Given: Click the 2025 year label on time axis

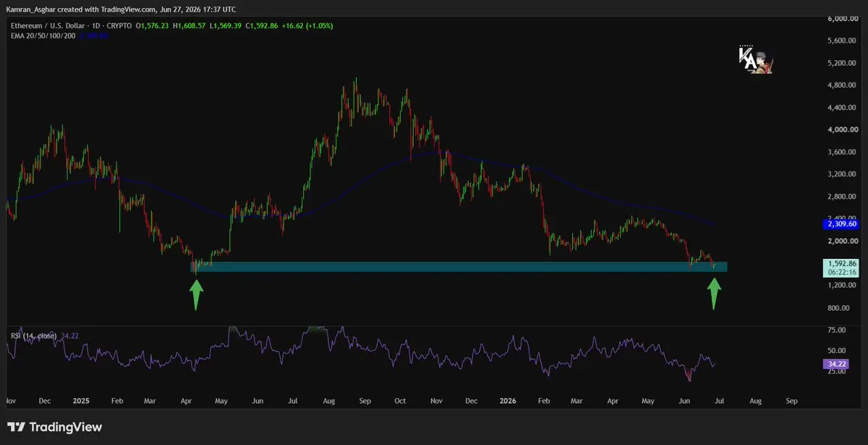Looking at the screenshot, I should click(81, 400).
